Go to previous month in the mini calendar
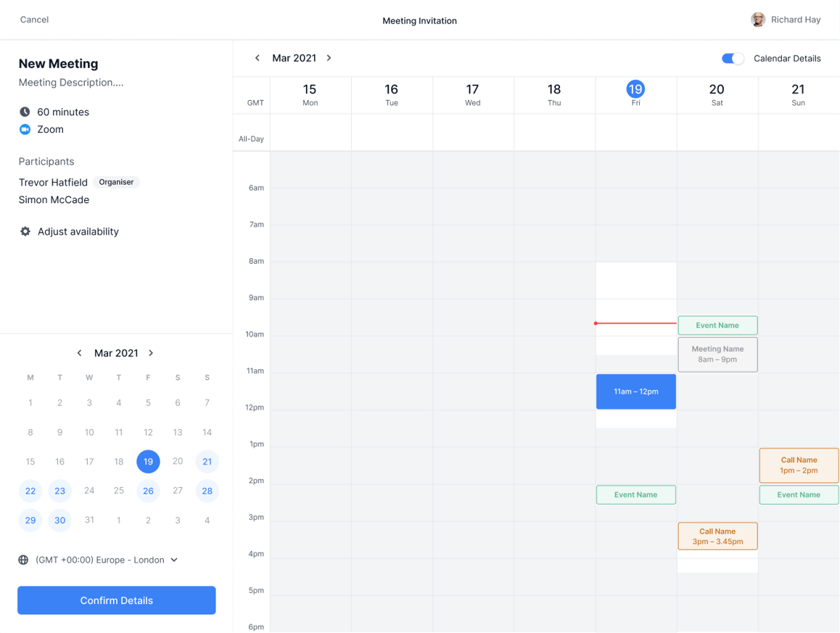Screen dimensions: 840x633 click(x=79, y=353)
